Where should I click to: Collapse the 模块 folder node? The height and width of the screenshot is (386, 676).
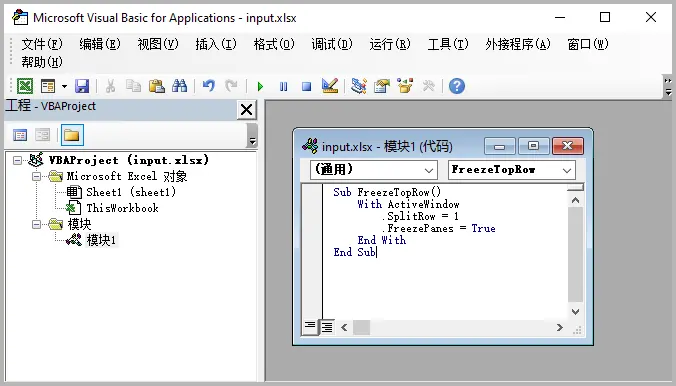coord(37,224)
